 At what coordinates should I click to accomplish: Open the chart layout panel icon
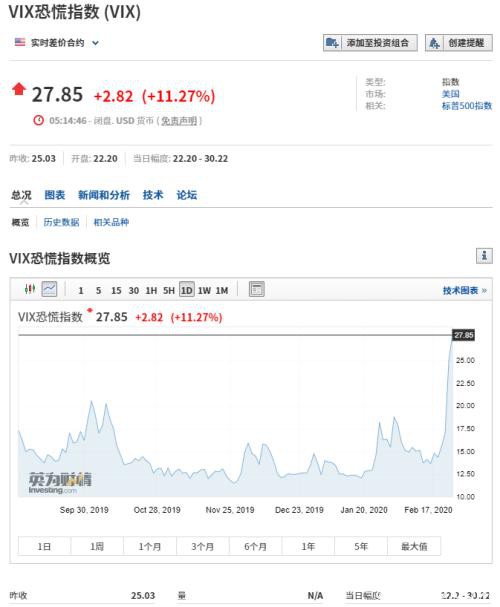pyautogui.click(x=257, y=289)
